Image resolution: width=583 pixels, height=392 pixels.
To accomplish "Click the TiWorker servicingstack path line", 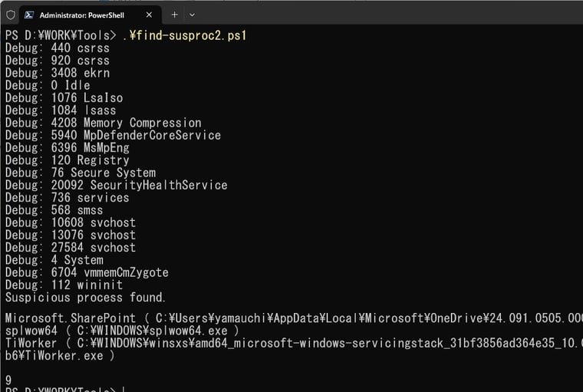I will [294, 349].
